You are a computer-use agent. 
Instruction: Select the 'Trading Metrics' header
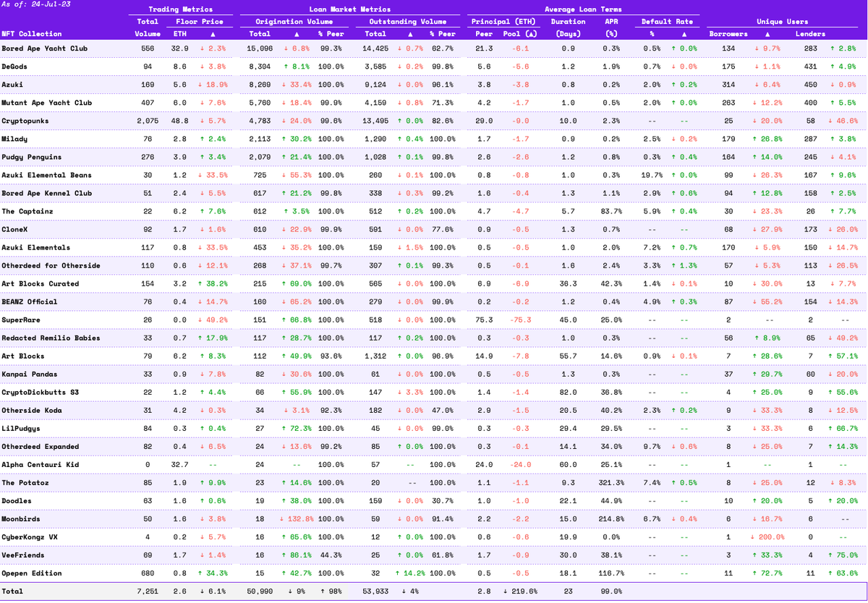click(x=181, y=9)
